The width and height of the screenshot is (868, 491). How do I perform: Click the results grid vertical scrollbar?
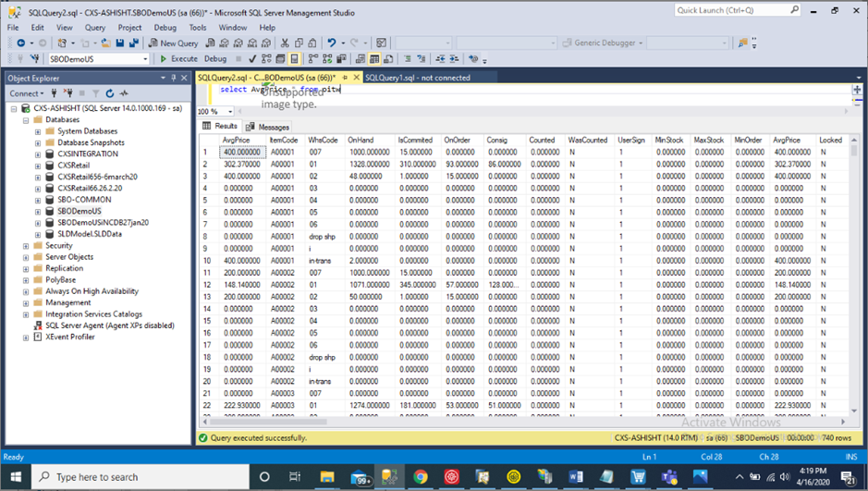[853, 150]
